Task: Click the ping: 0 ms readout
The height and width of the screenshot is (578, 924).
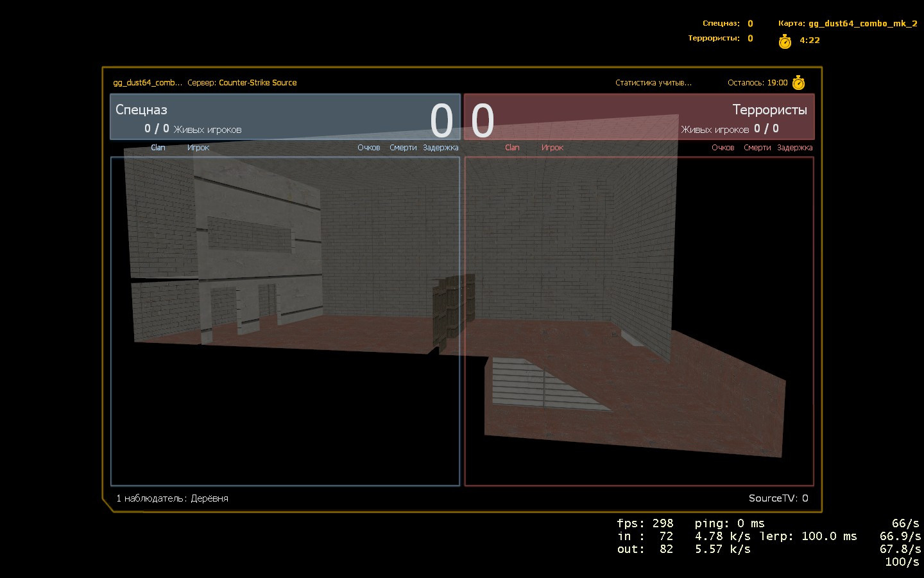Action: tap(730, 523)
